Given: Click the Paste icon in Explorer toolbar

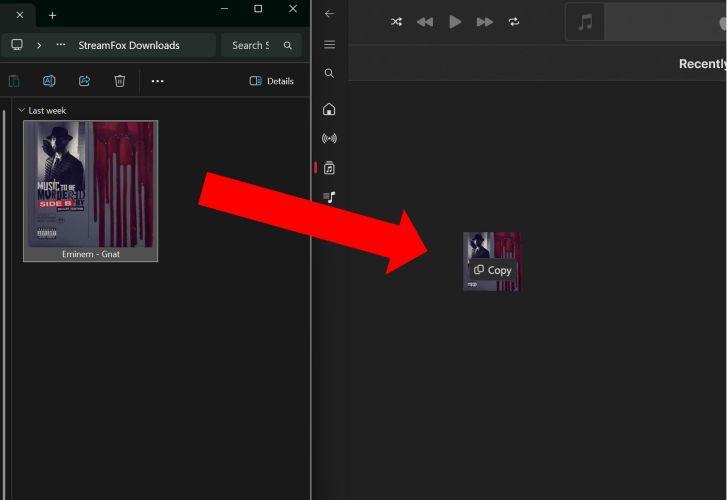Looking at the screenshot, I should [x=14, y=81].
